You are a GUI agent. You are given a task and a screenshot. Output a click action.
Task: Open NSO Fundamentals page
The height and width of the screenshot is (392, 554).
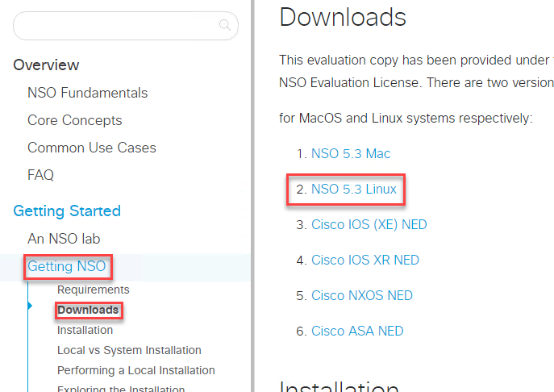coord(87,93)
